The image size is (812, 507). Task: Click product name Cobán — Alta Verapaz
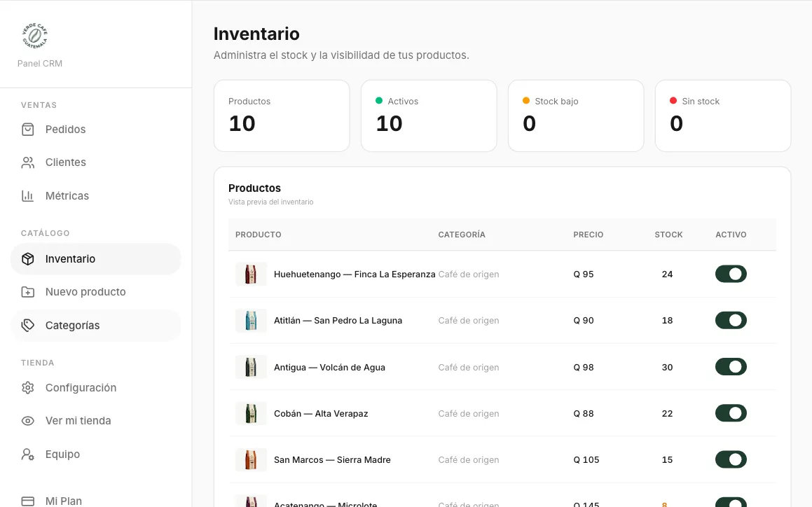point(321,414)
